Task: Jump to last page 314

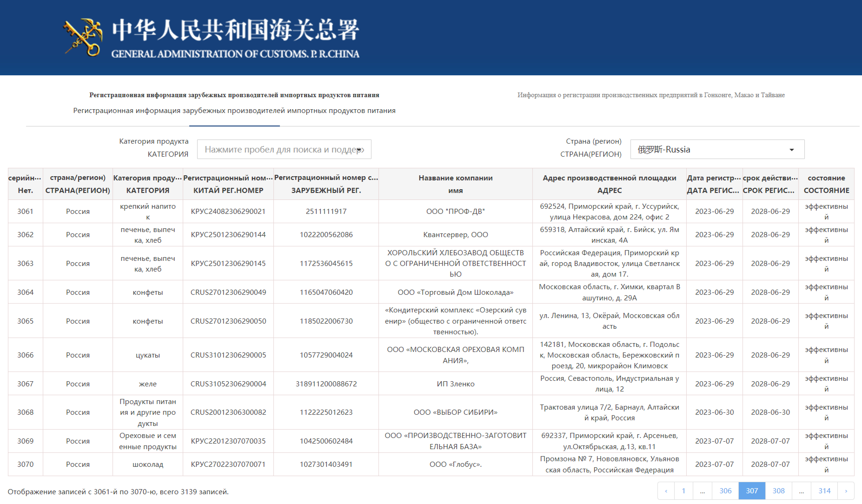Action: tap(824, 491)
